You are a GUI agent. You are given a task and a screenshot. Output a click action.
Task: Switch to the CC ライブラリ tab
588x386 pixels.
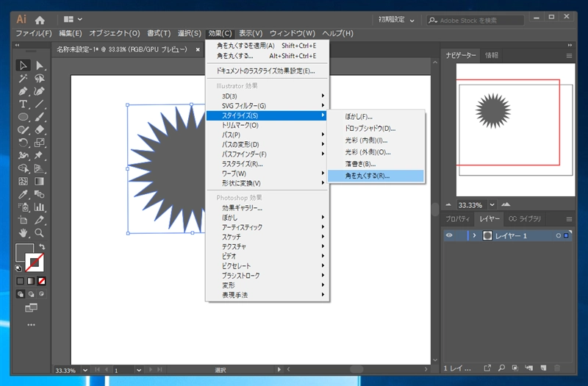pyautogui.click(x=525, y=218)
